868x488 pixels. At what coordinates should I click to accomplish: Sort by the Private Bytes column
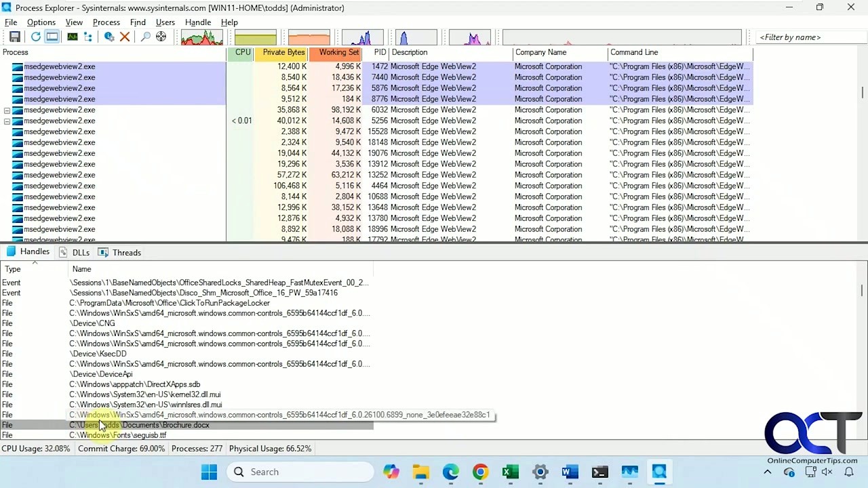pos(283,52)
